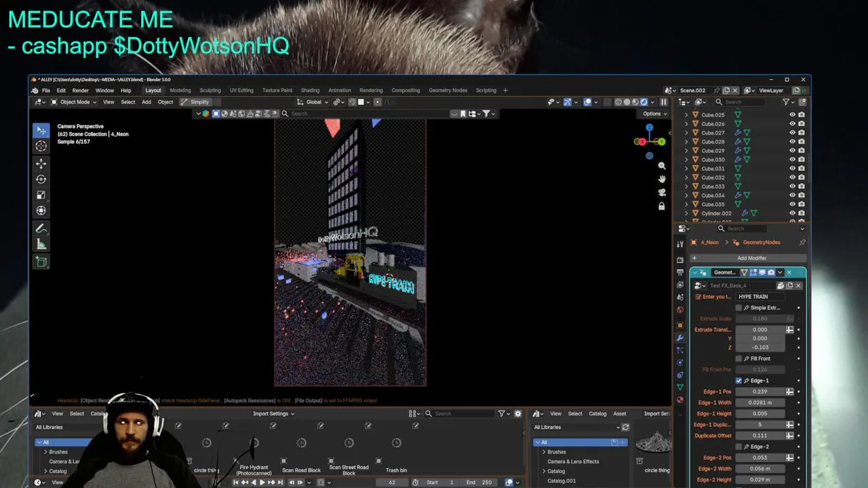Pin the properties editor context
This screenshot has width=868, height=488.
802,242
